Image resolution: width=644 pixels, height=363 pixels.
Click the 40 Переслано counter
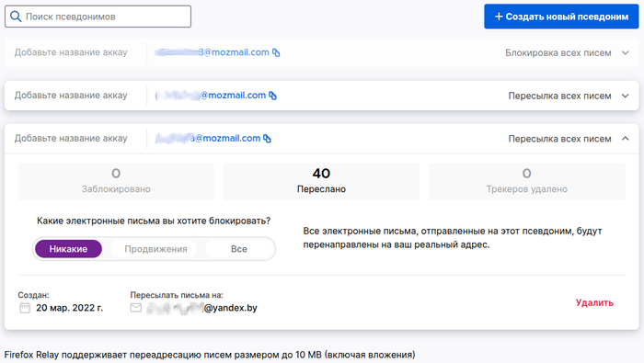pyautogui.click(x=321, y=181)
